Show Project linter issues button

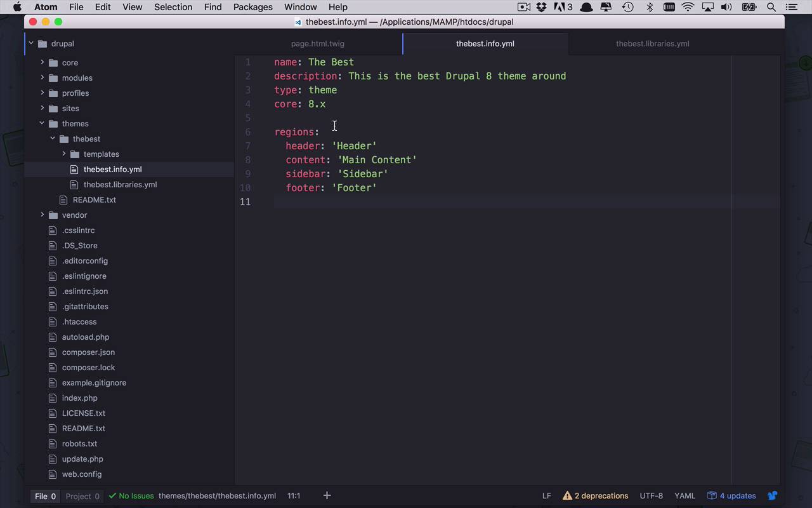pyautogui.click(x=82, y=496)
